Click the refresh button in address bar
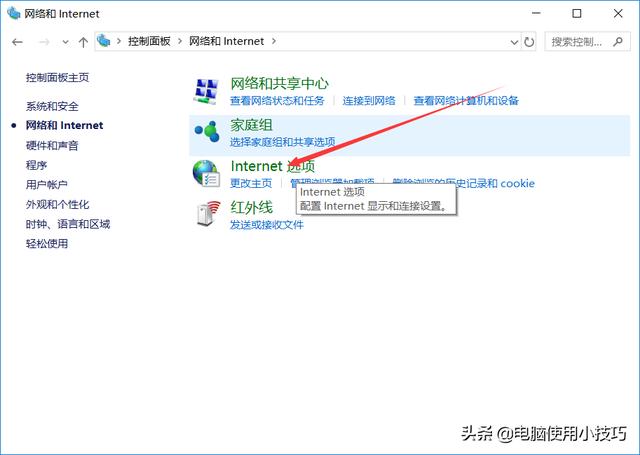 point(529,42)
